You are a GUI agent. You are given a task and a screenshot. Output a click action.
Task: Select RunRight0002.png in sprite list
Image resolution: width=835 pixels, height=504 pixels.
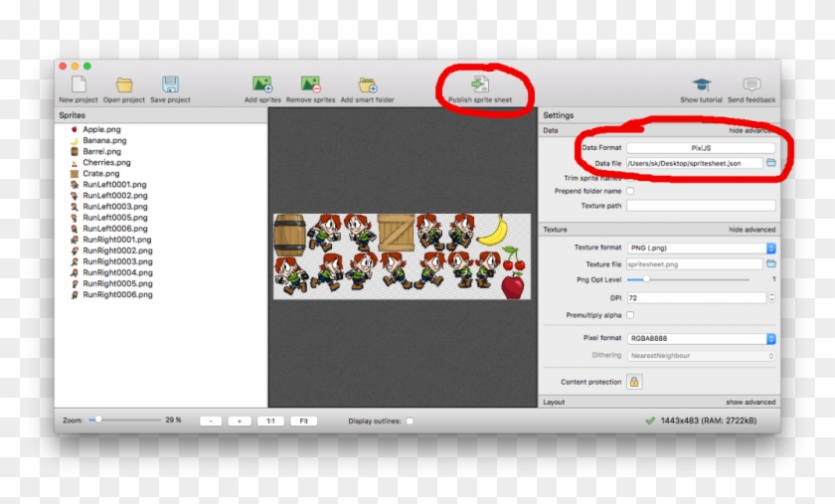click(x=117, y=251)
